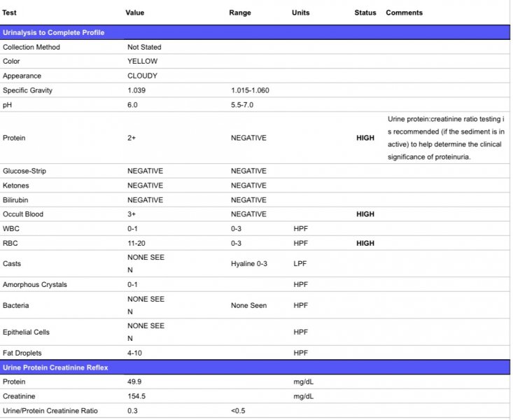Click the HIGH status in the RBC row
This screenshot has width=513, height=420.
click(365, 244)
